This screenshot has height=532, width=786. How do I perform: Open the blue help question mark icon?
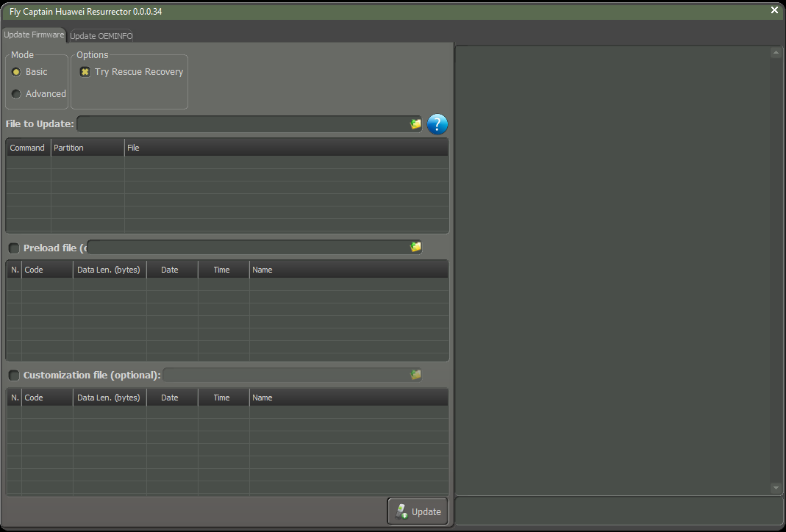click(x=437, y=124)
